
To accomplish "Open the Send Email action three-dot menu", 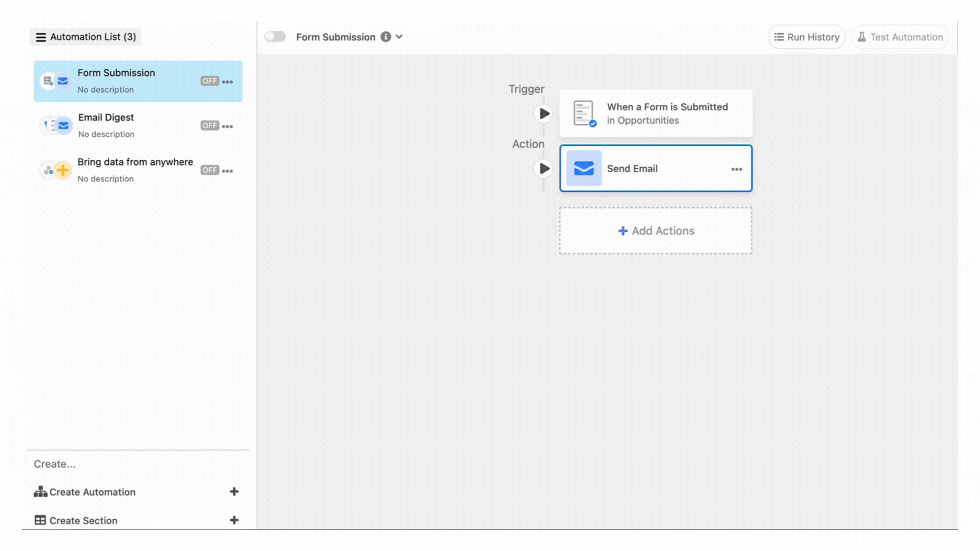I will click(x=736, y=169).
